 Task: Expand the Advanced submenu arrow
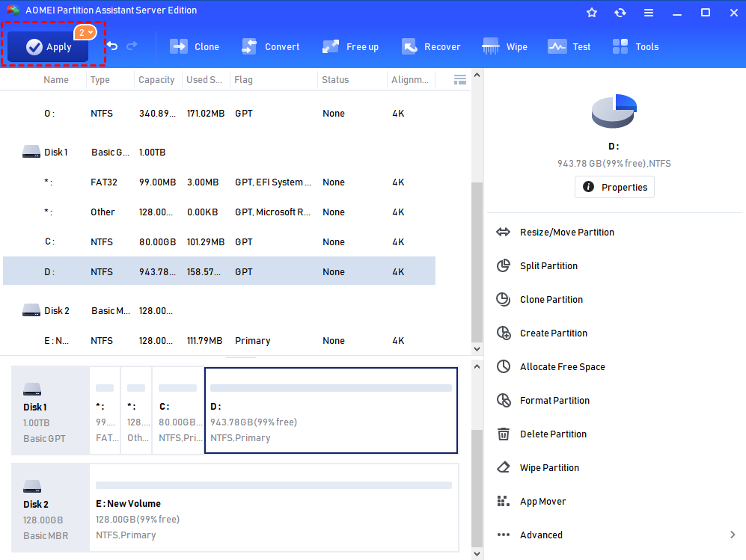733,535
